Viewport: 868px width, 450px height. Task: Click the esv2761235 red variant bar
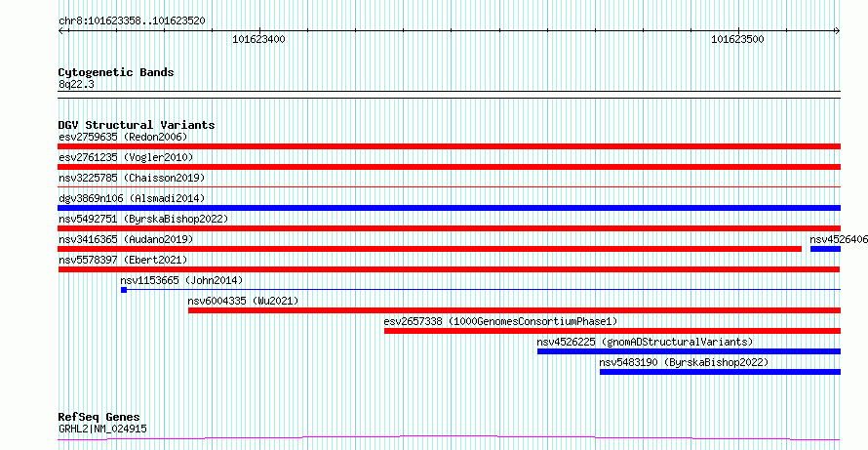point(449,167)
